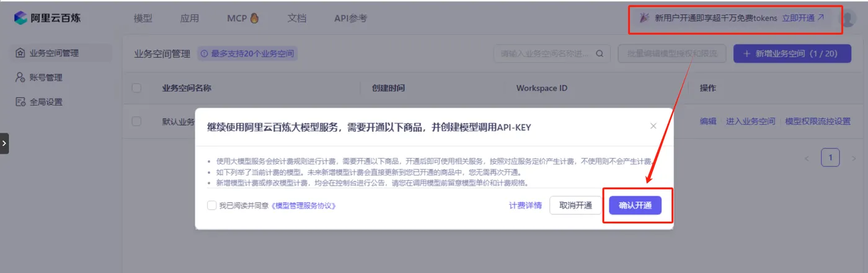Toggle the 默认业务空间 row checkbox
Viewport: 868px width, 273px height.
pos(136,121)
